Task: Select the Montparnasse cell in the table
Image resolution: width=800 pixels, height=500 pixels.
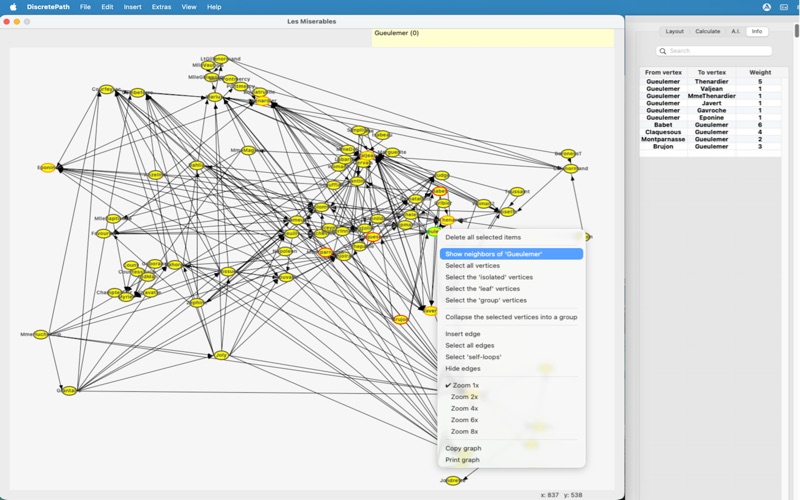Action: click(x=663, y=139)
